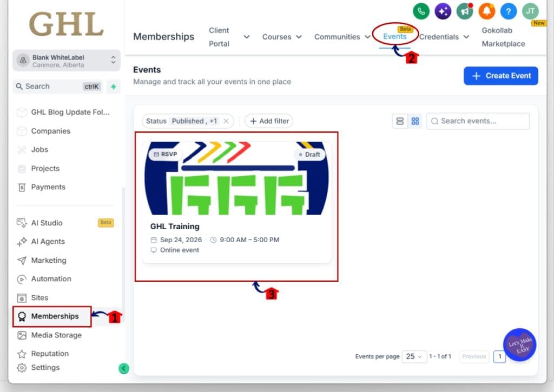Viewport: 554px width, 392px height.
Task: Click the Projects icon in sidebar
Action: point(22,169)
